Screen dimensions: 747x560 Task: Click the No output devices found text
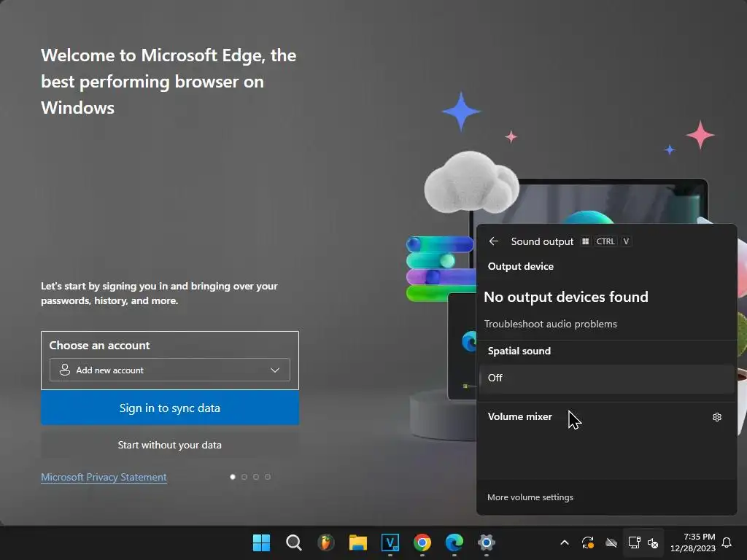pos(566,297)
